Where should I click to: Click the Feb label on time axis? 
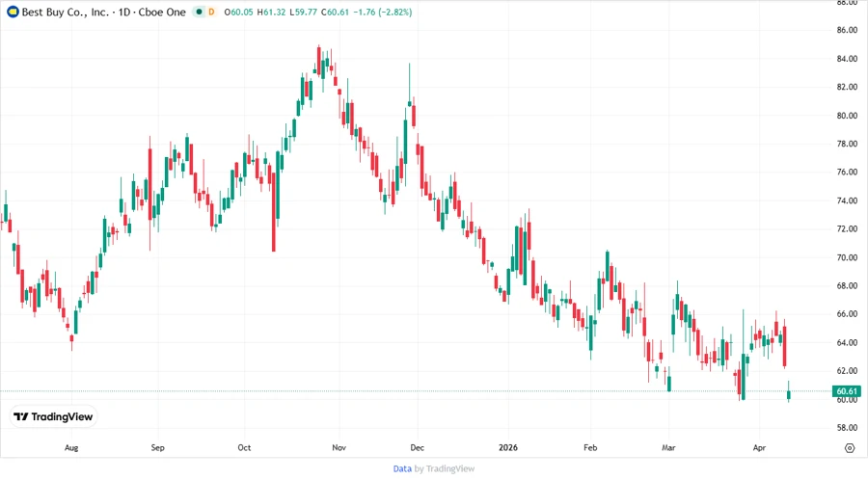point(590,447)
